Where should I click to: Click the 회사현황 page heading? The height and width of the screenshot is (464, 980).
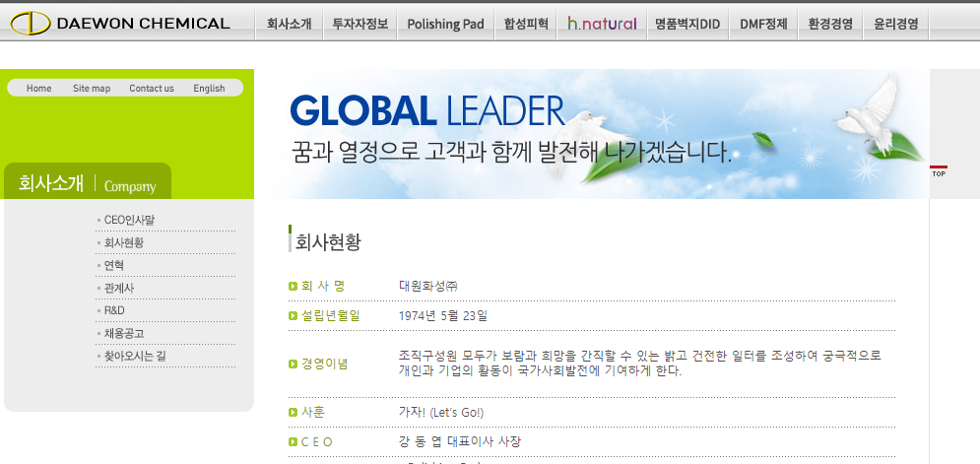[328, 242]
